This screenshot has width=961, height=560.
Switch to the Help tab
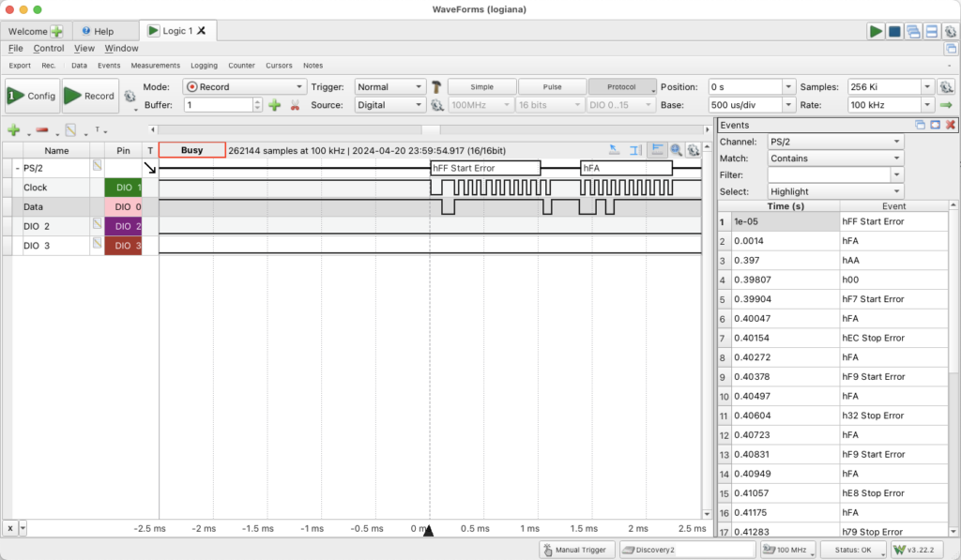point(103,31)
